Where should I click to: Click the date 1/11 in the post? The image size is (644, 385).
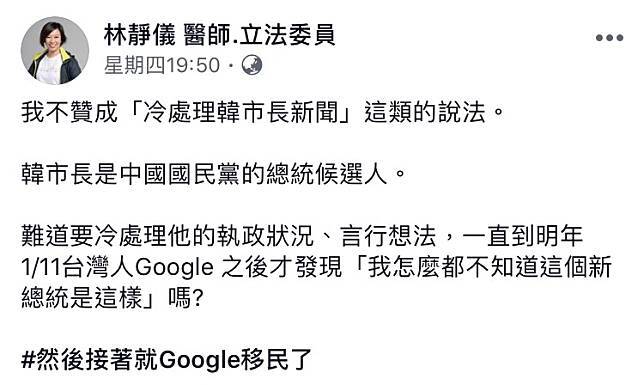tap(42, 267)
